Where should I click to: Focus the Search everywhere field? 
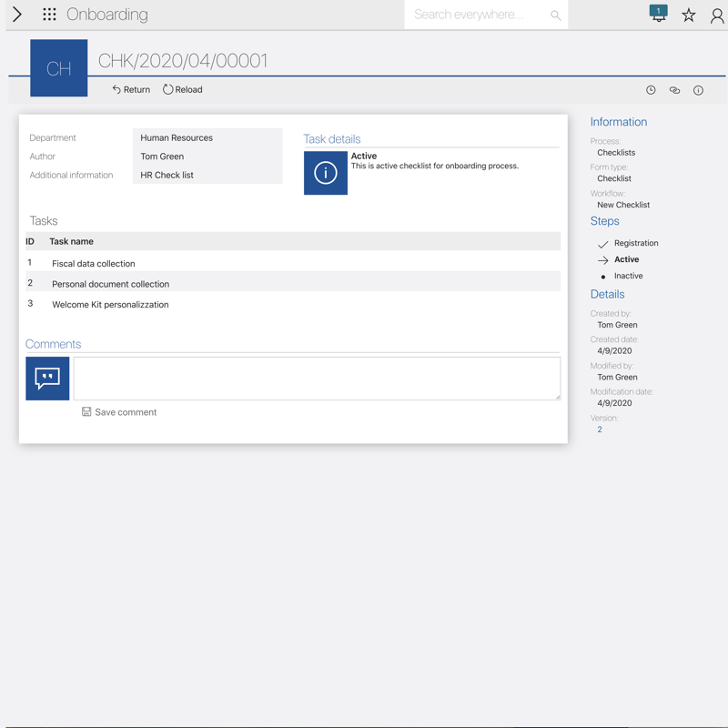pos(478,15)
